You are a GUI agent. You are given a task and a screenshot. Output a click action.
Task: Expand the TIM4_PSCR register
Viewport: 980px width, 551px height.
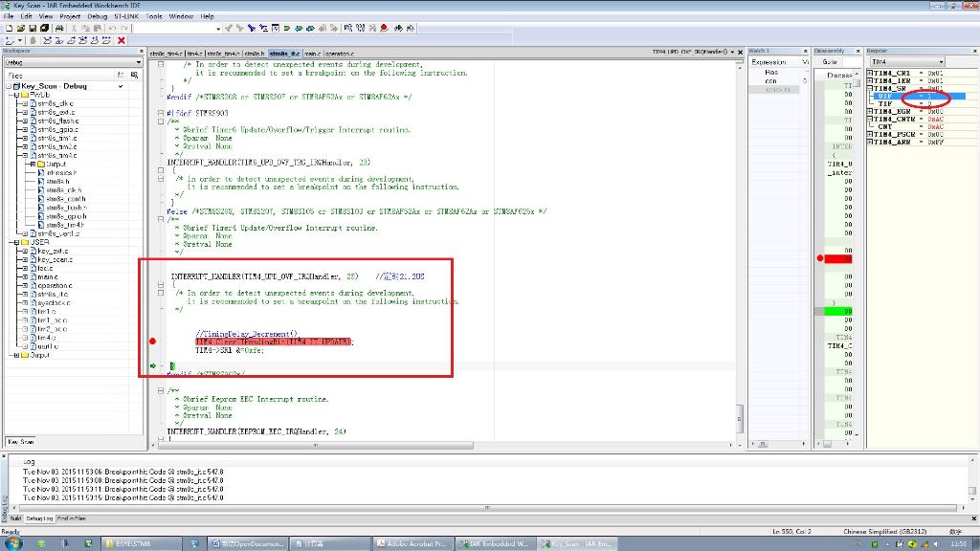click(869, 134)
